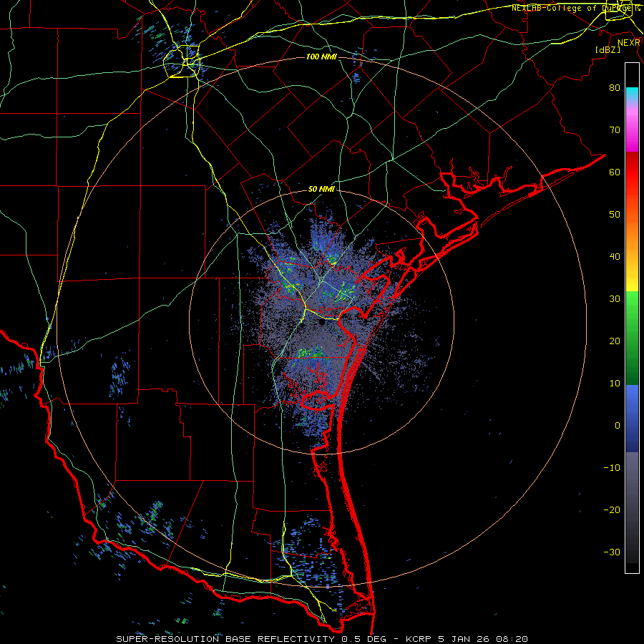Click the NEXLAB-College of DuPage credit text
The width and height of the screenshot is (644, 644).
[575, 8]
